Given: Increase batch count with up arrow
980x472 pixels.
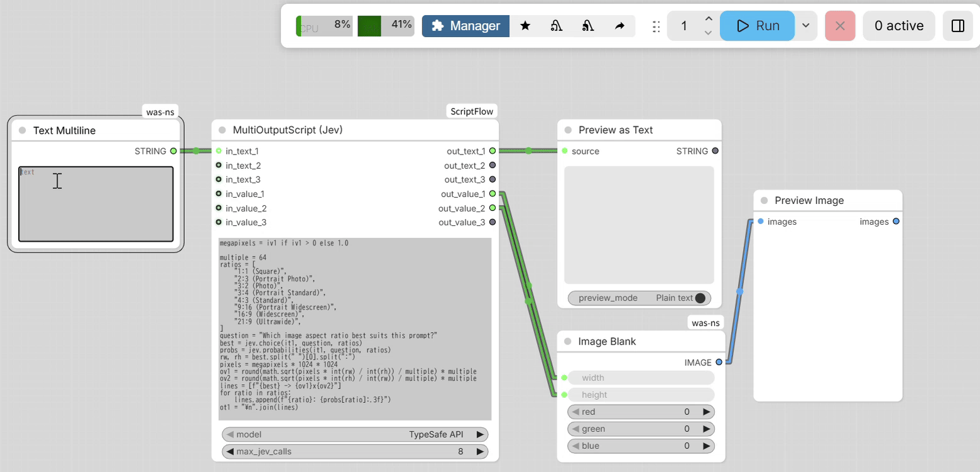Looking at the screenshot, I should coord(709,19).
